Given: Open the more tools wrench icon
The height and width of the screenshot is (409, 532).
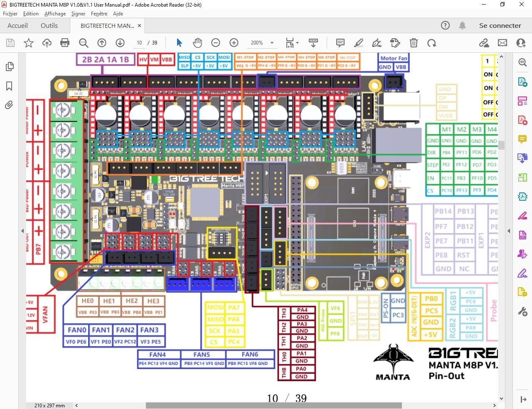Looking at the screenshot, I should pos(522,311).
